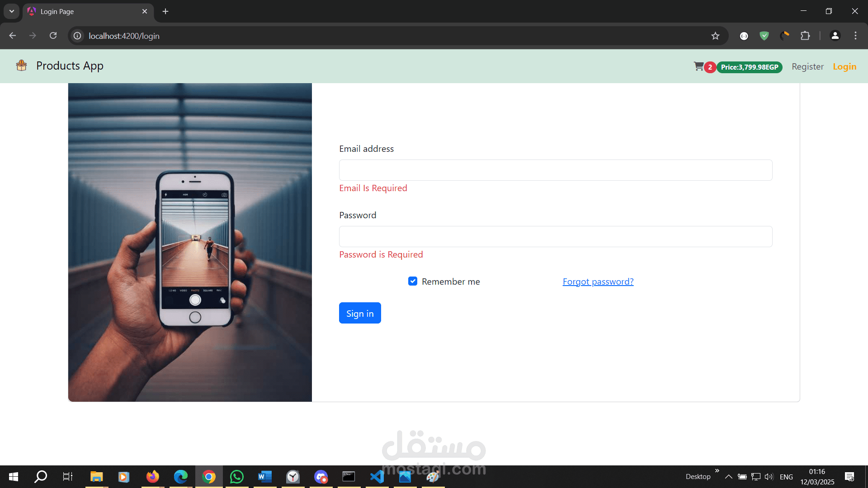Follow the Forgot password? link
868x488 pixels.
[x=598, y=282]
